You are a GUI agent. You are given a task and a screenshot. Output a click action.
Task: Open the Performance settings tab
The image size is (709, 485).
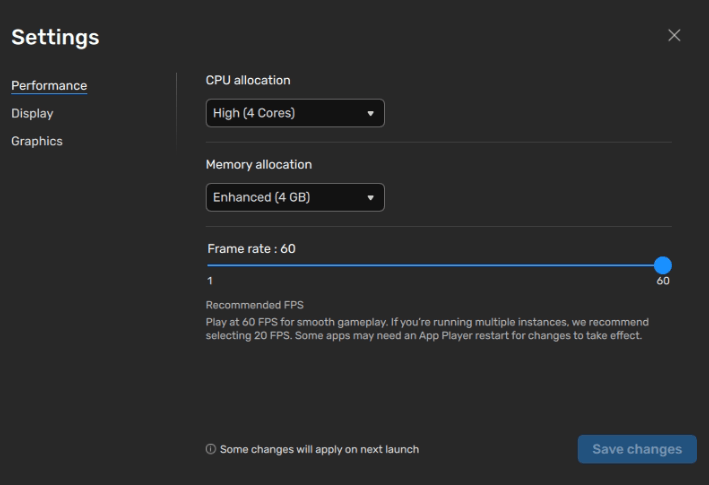[x=49, y=86]
